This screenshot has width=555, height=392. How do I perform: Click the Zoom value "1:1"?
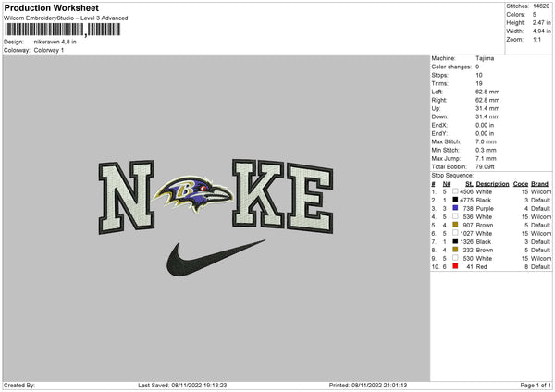tap(536, 40)
